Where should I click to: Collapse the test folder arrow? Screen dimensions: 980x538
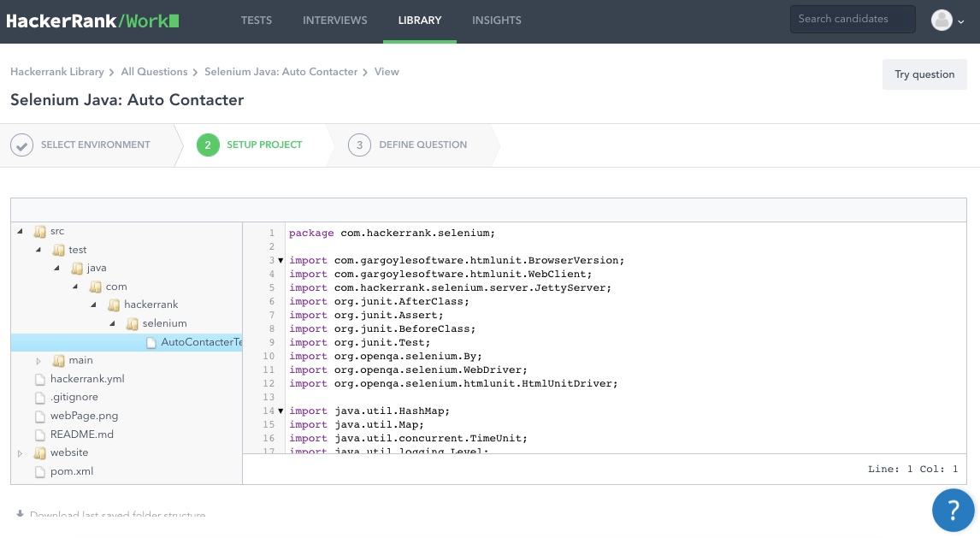38,250
